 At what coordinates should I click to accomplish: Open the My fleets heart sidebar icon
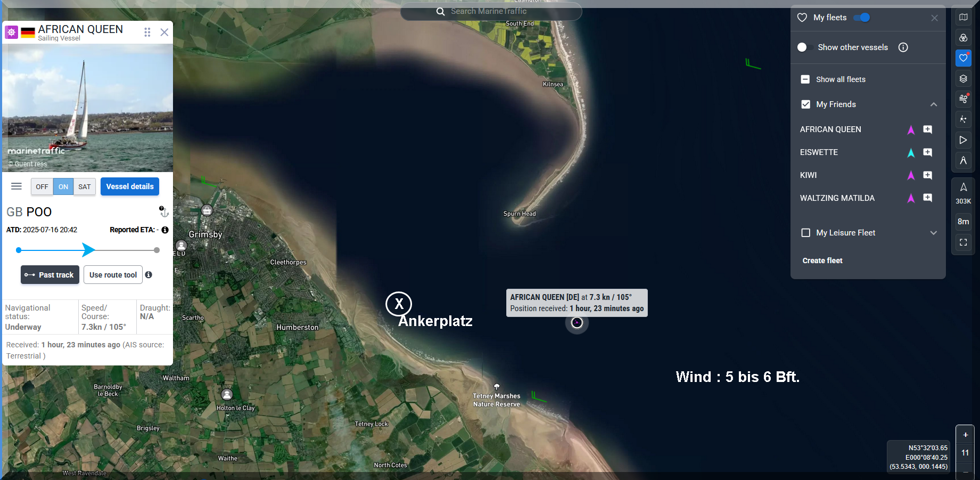point(963,58)
